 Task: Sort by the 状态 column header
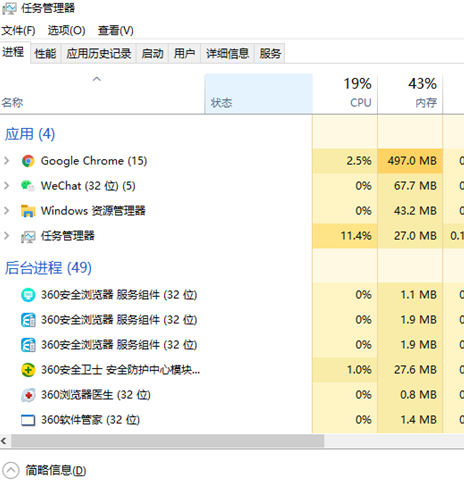[259, 94]
